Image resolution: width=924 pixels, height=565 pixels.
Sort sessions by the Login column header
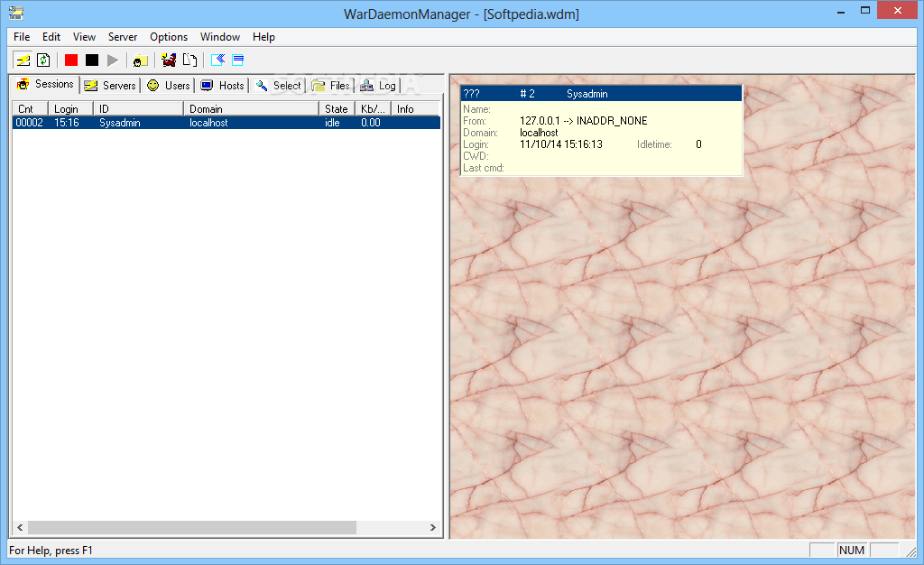[70, 109]
